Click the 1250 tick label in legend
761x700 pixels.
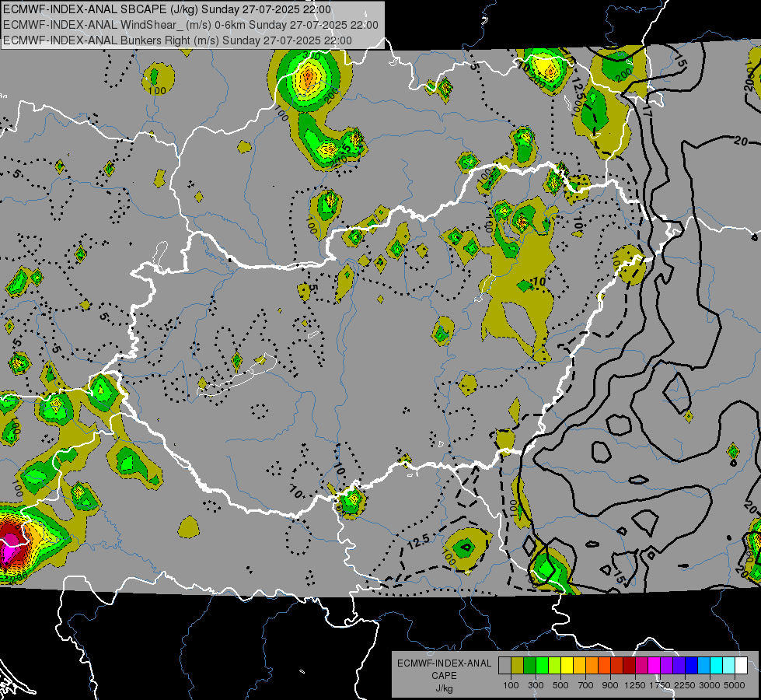[x=635, y=685]
